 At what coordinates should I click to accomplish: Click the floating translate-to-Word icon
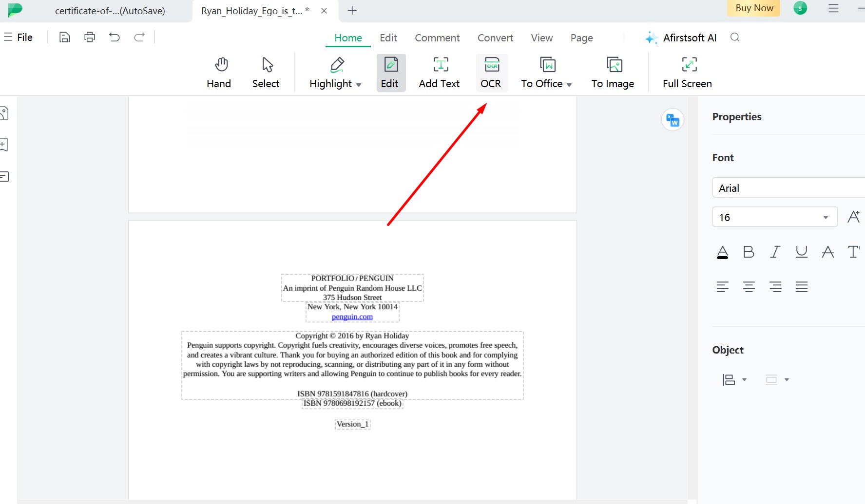[673, 120]
